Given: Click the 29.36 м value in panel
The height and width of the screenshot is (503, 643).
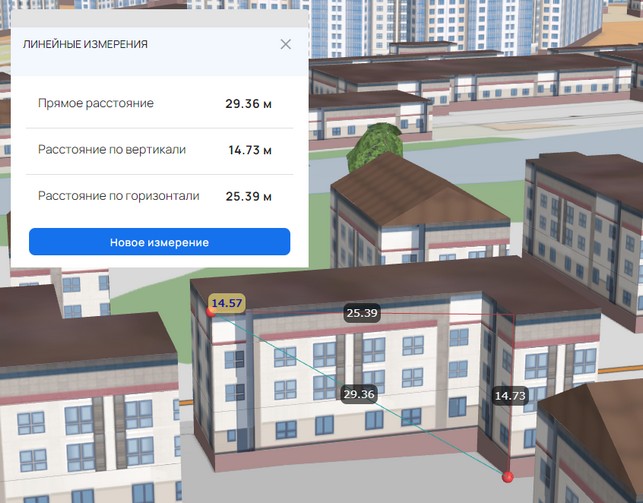Looking at the screenshot, I should 248,104.
